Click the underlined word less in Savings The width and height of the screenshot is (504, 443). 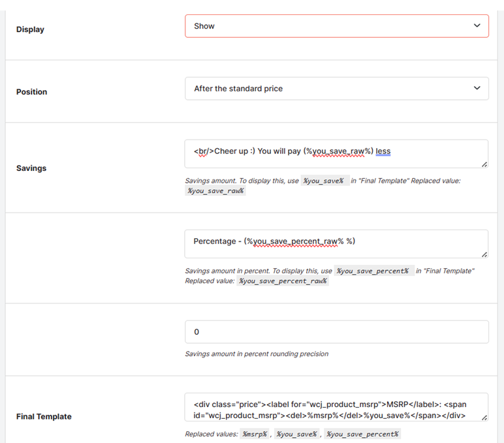click(x=383, y=151)
